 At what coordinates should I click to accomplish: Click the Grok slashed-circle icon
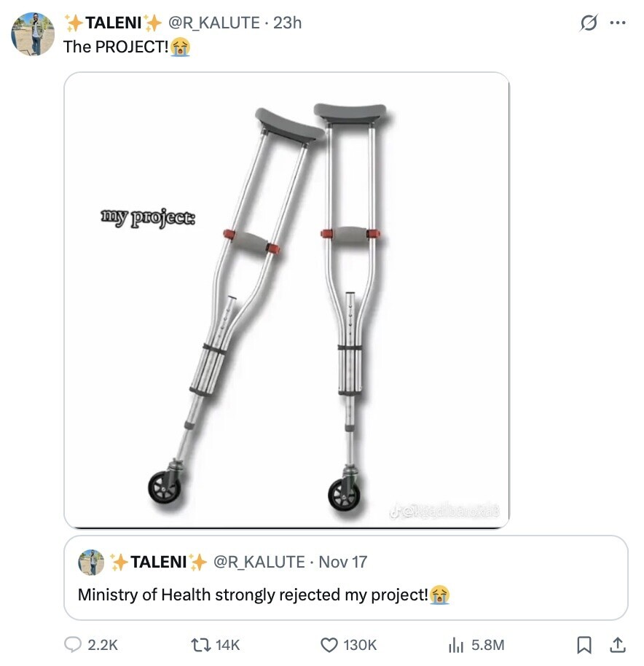589,23
